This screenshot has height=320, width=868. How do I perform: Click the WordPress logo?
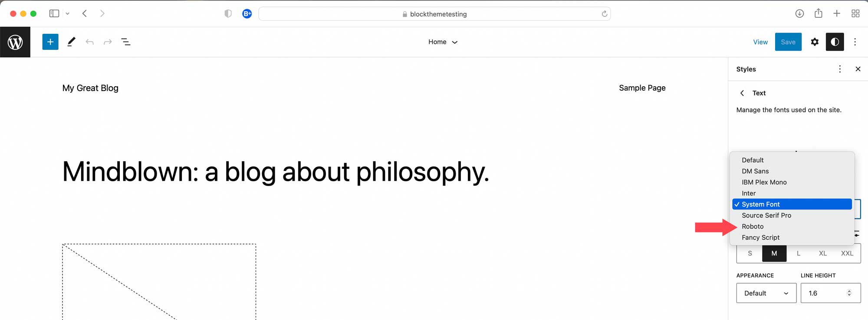[x=15, y=42]
